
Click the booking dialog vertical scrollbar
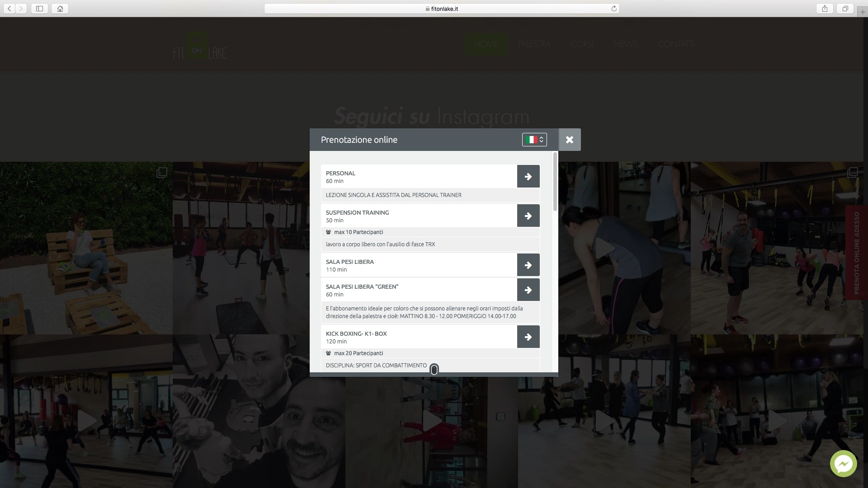pyautogui.click(x=555, y=182)
